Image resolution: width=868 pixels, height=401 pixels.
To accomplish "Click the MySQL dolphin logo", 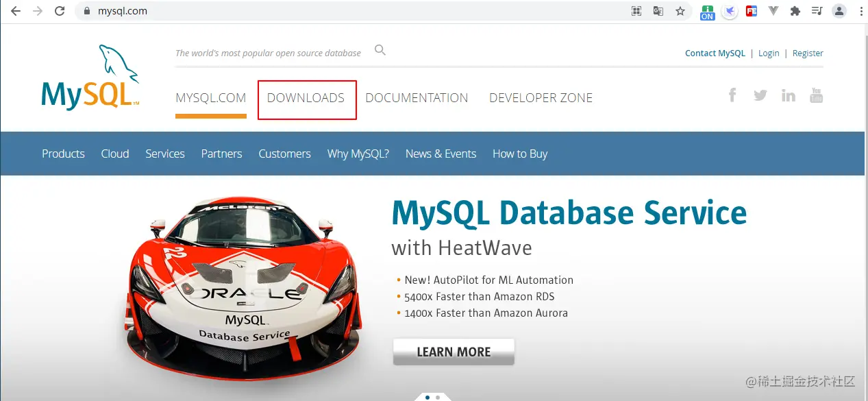I will 90,77.
